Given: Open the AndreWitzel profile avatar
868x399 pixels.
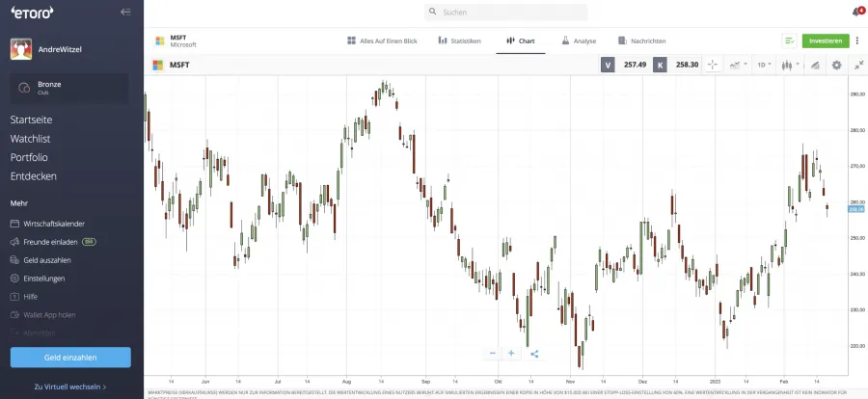Looking at the screenshot, I should (x=21, y=49).
